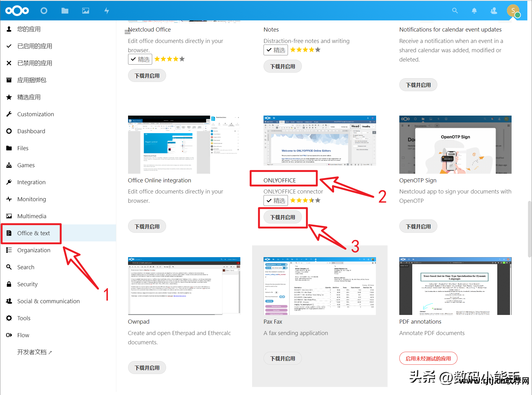Click 下载并启用 for calendar event notifications

pyautogui.click(x=418, y=85)
